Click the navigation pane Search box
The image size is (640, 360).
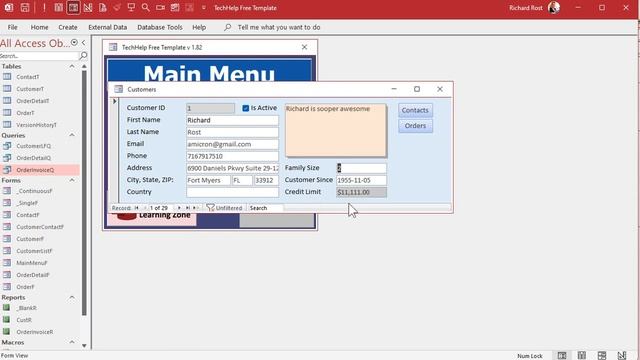(39, 56)
